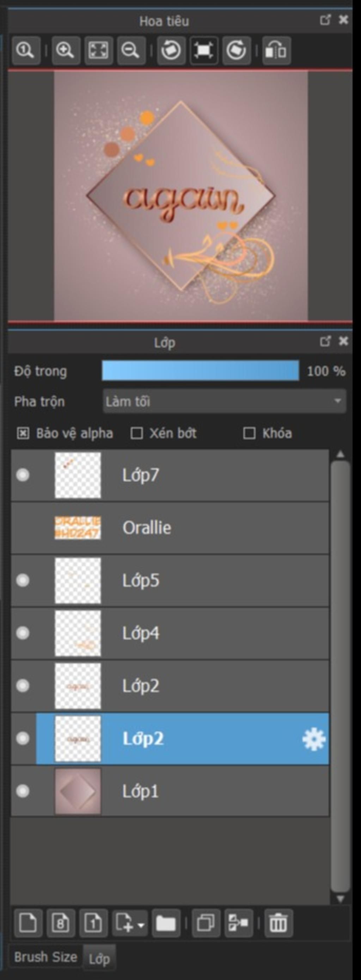Screen dimensions: 361x980
Task: Open Lớp2 layer settings gear
Action: click(x=313, y=739)
